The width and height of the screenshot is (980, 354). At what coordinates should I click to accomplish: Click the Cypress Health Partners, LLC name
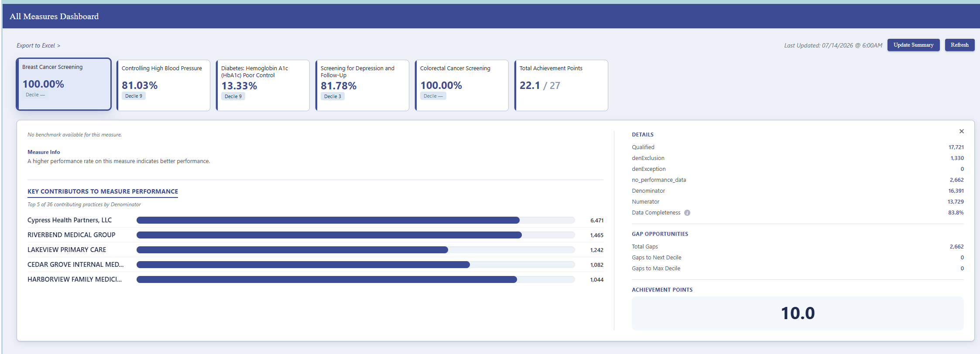click(69, 220)
